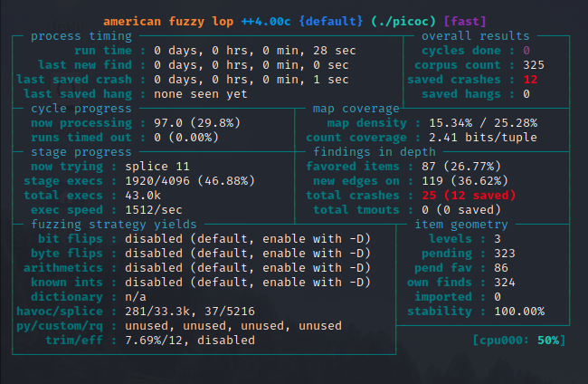
Task: Click the total crashes 25 (12 saved)
Action: pos(469,196)
